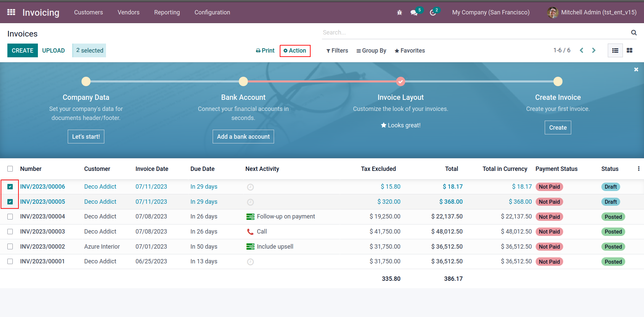Open invoice INV/2023/00006
Viewport: 644px width, 317px height.
coord(43,187)
